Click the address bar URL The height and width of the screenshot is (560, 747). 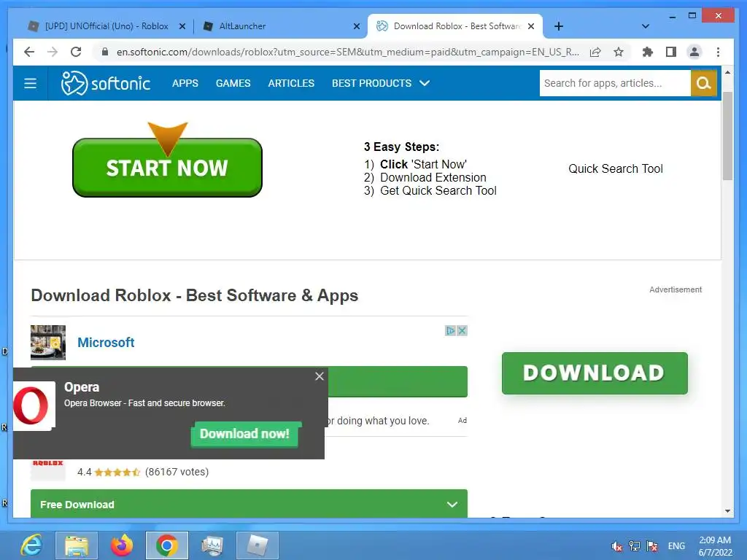(348, 52)
